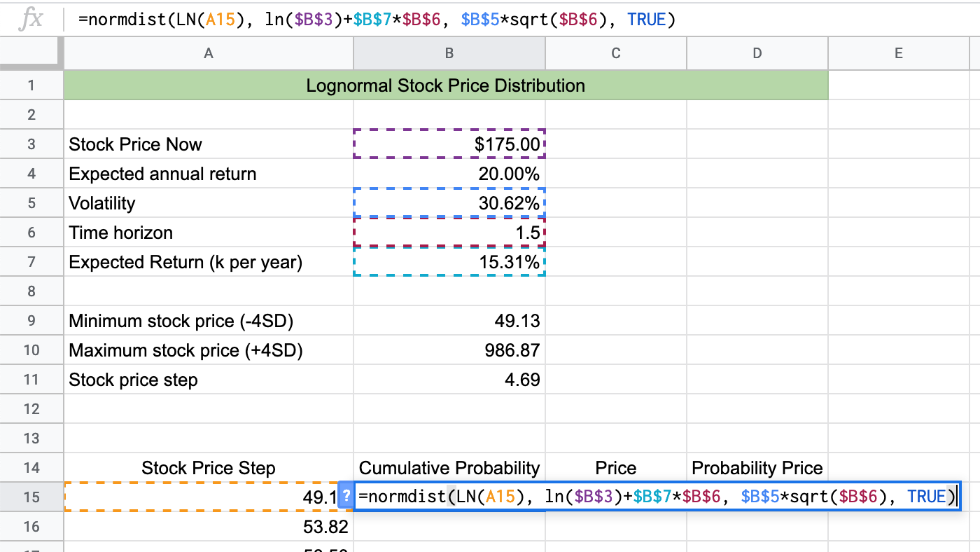Image resolution: width=980 pixels, height=552 pixels.
Task: Select 'Minimum stock price (-4SD)' cell
Action: point(209,321)
